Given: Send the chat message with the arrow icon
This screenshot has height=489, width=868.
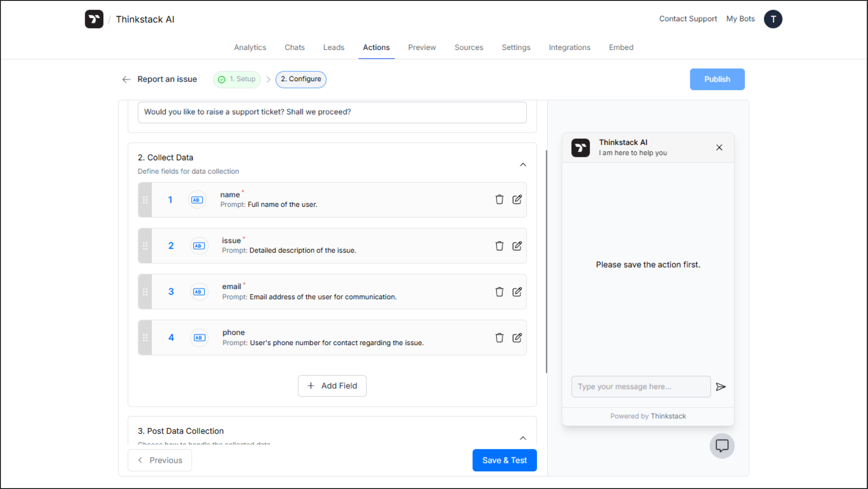Looking at the screenshot, I should pos(720,387).
